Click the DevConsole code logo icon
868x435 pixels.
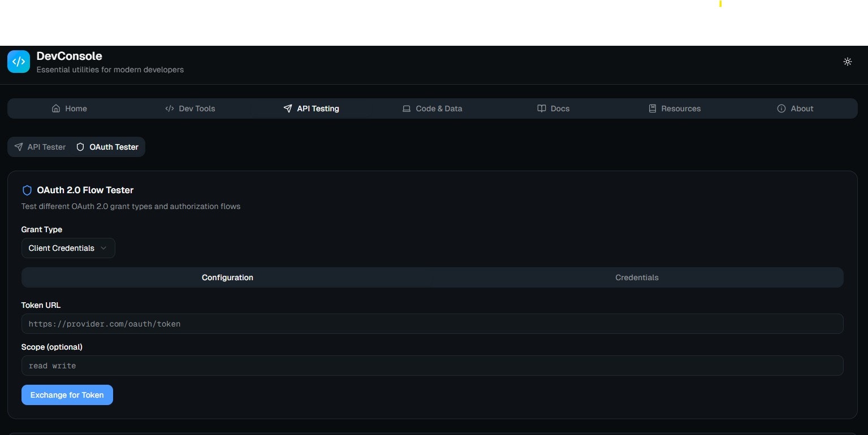tap(18, 61)
